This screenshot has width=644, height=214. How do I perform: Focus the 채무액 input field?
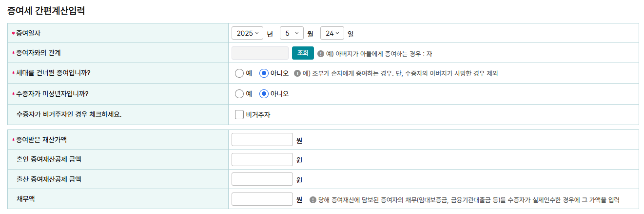(x=262, y=199)
